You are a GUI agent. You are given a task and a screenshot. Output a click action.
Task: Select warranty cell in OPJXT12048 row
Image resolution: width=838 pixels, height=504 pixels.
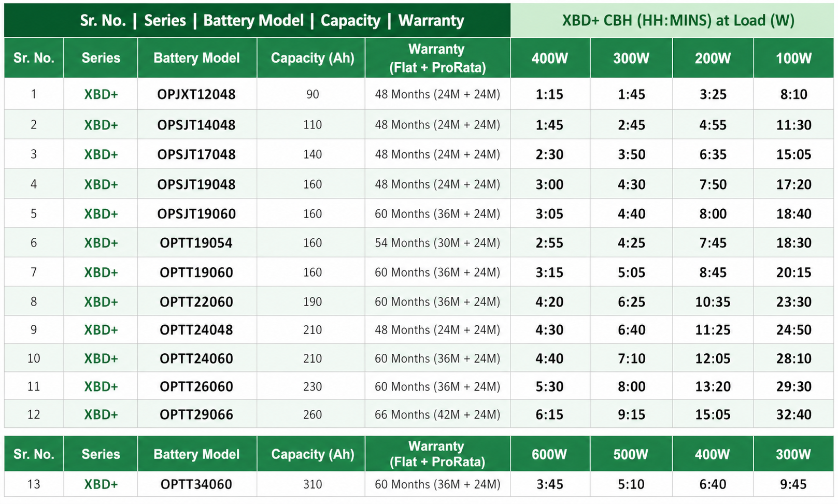click(x=437, y=94)
